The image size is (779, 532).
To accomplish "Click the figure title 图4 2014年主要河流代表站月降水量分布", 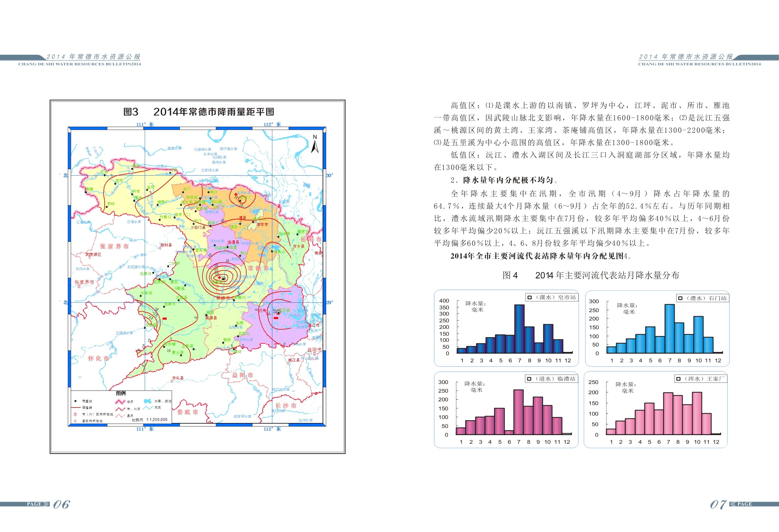I will click(591, 275).
